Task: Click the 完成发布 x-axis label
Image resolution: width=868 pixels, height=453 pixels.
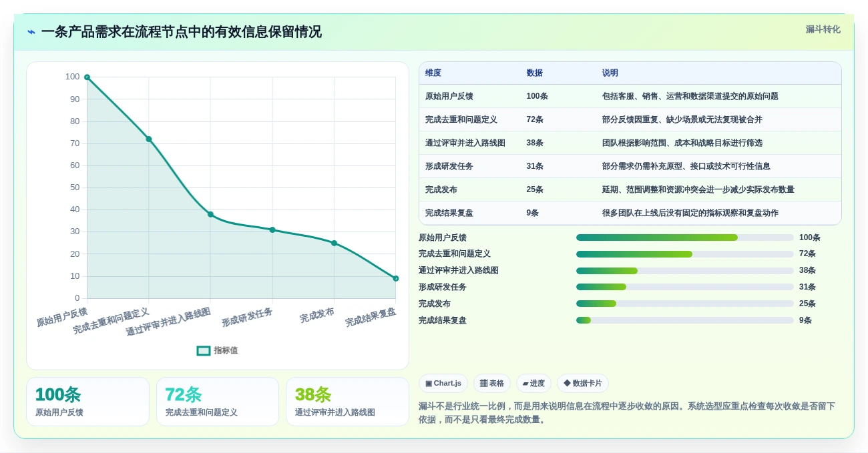Action: 317,316
